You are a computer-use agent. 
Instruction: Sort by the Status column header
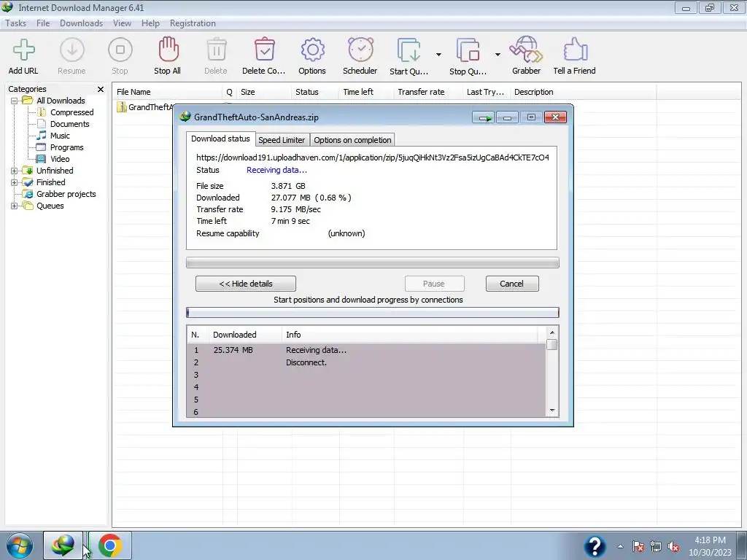coord(314,92)
